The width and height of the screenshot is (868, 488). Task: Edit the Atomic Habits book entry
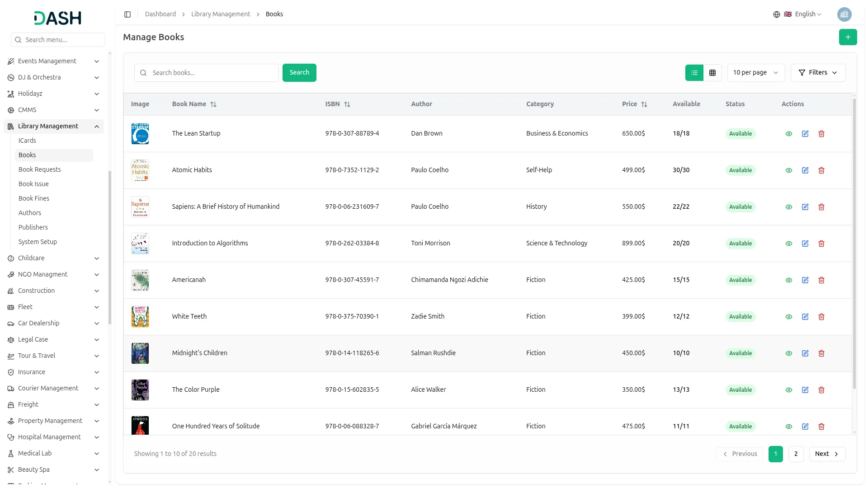tap(805, 170)
